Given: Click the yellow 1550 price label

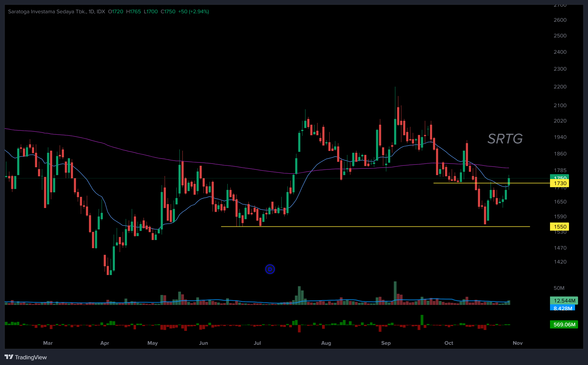Looking at the screenshot, I should pyautogui.click(x=560, y=227).
